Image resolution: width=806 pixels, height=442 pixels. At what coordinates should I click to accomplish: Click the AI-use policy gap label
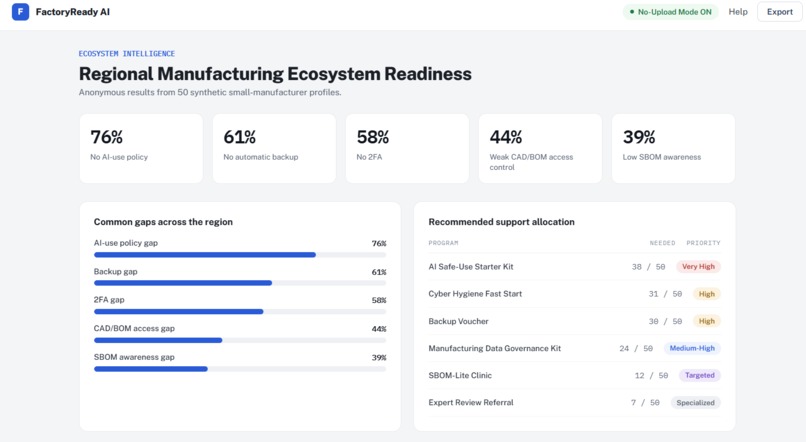(125, 243)
